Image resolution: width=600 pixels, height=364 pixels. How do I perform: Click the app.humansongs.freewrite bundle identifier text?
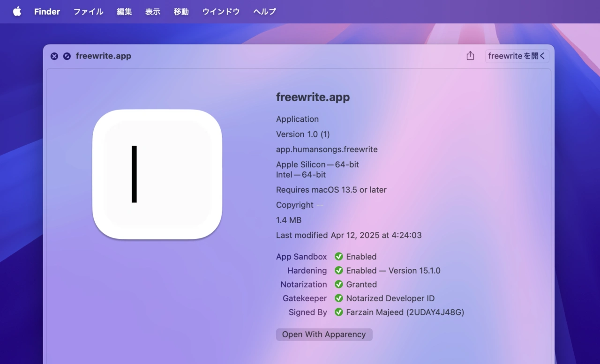327,149
